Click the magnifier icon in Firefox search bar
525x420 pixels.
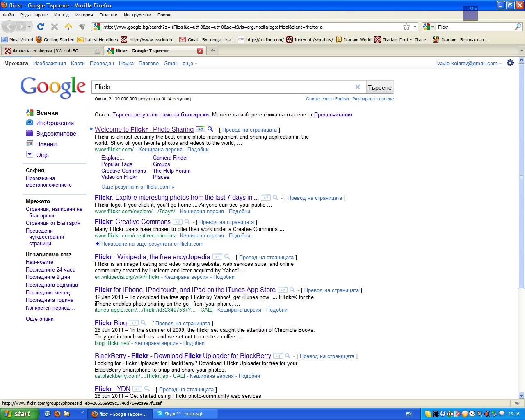click(x=518, y=27)
